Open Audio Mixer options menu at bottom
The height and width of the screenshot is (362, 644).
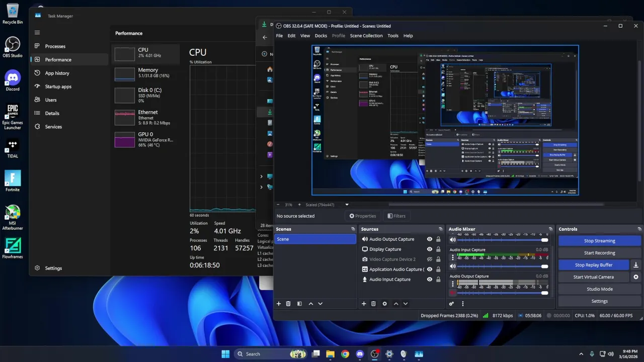pos(463,304)
